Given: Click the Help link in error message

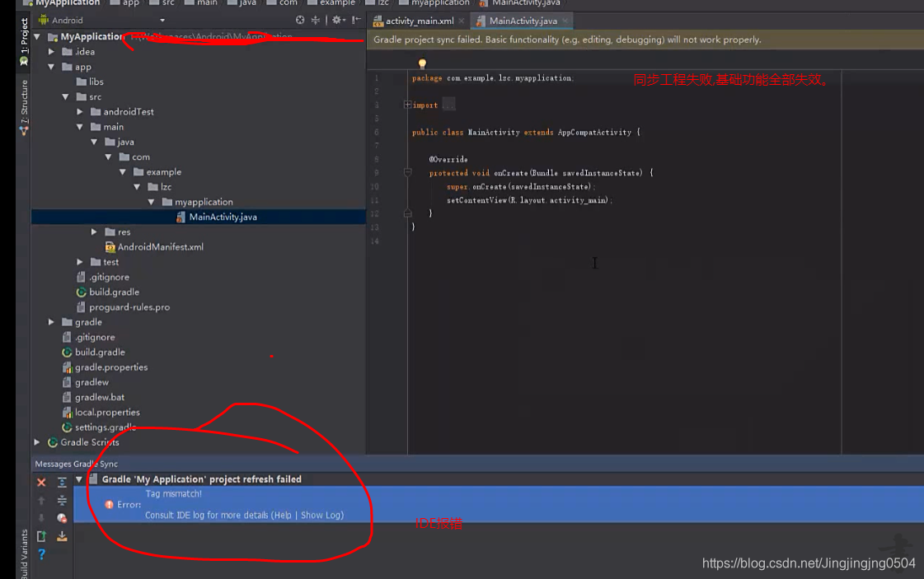Looking at the screenshot, I should [x=282, y=515].
